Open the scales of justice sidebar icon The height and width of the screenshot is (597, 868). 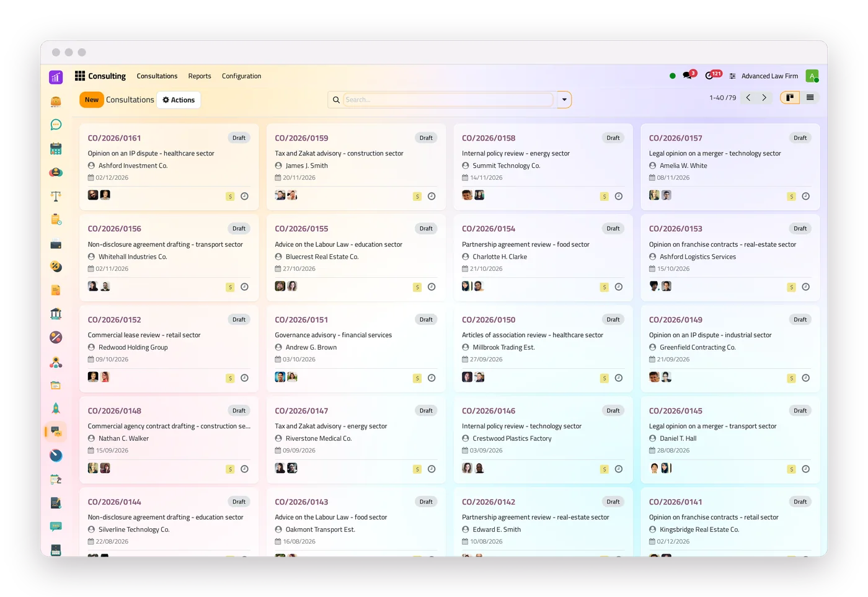56,197
